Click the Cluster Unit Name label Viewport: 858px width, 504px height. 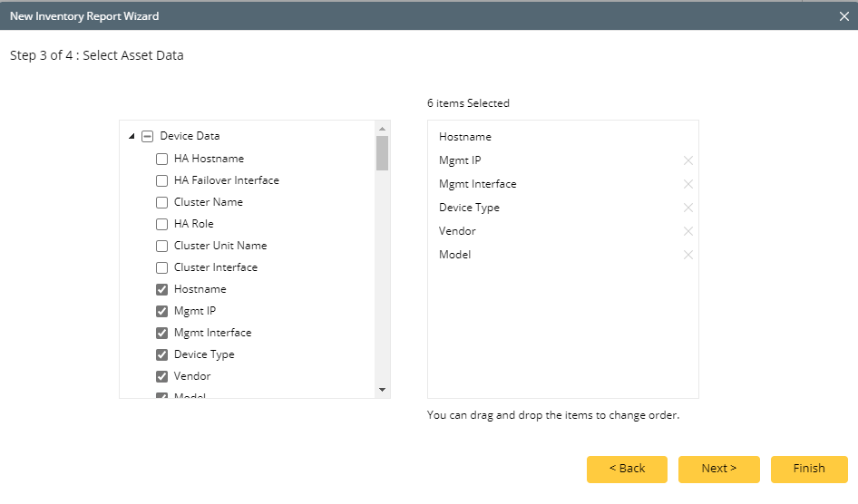point(220,246)
